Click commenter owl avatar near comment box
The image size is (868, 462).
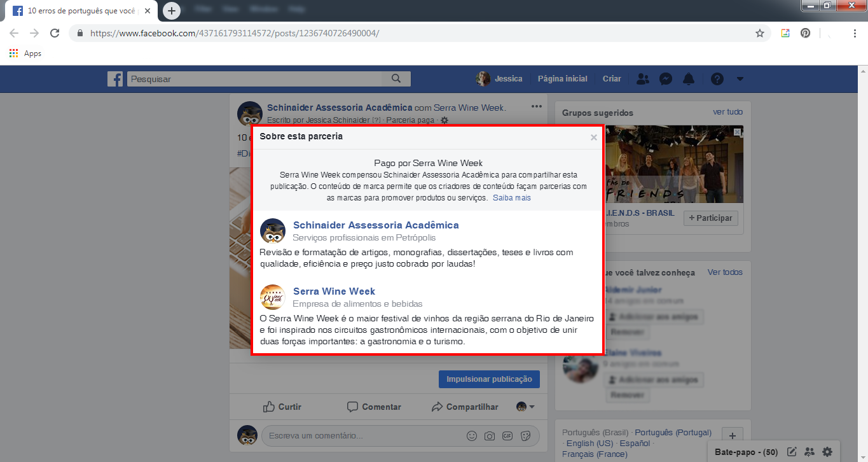coord(247,436)
